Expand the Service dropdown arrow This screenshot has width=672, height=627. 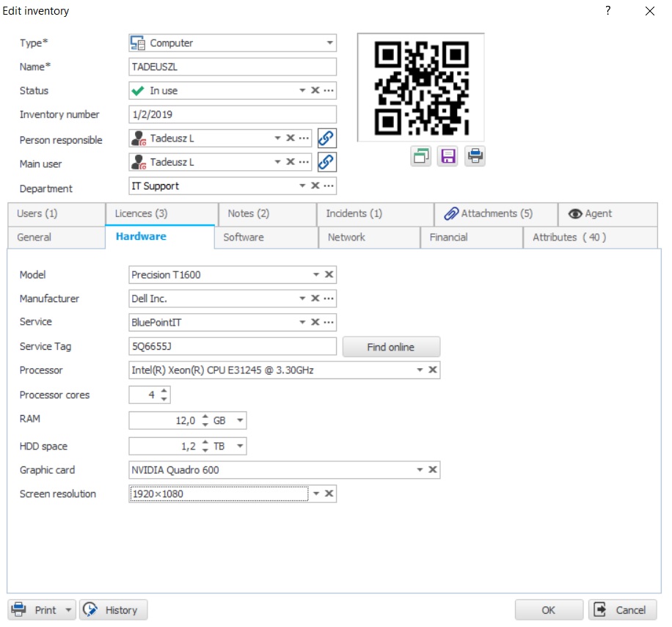(302, 322)
